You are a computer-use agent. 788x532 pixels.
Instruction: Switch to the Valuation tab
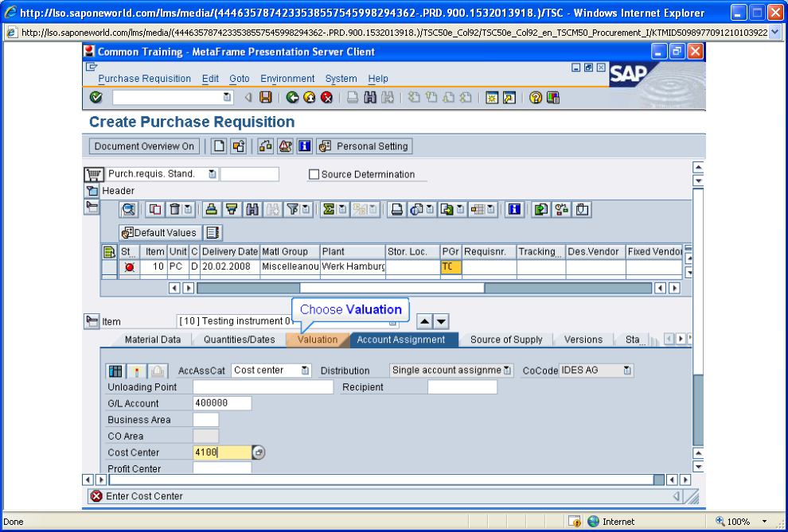(x=318, y=340)
